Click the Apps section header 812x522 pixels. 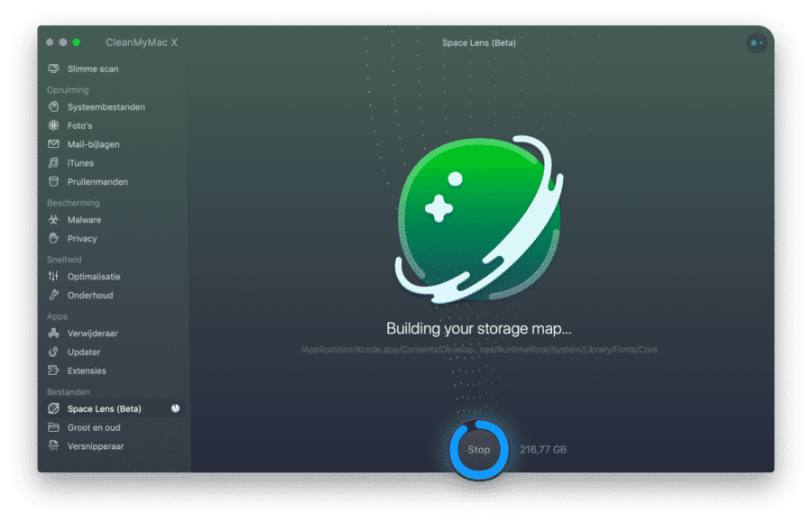[57, 316]
